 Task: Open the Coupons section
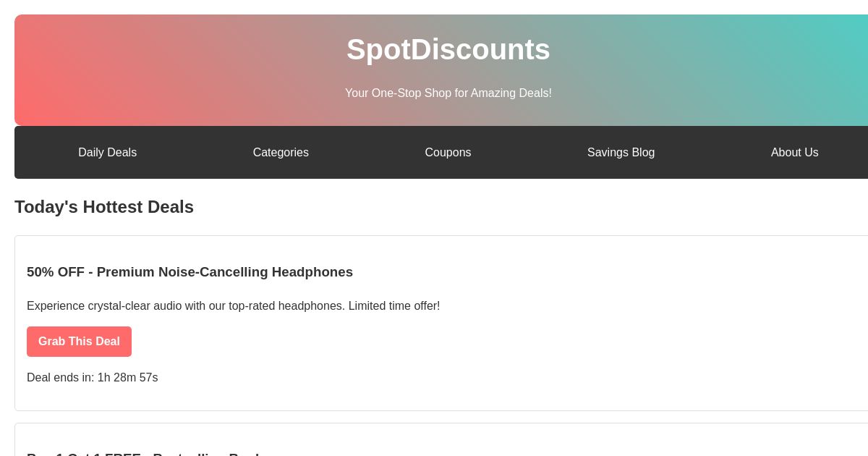[448, 152]
